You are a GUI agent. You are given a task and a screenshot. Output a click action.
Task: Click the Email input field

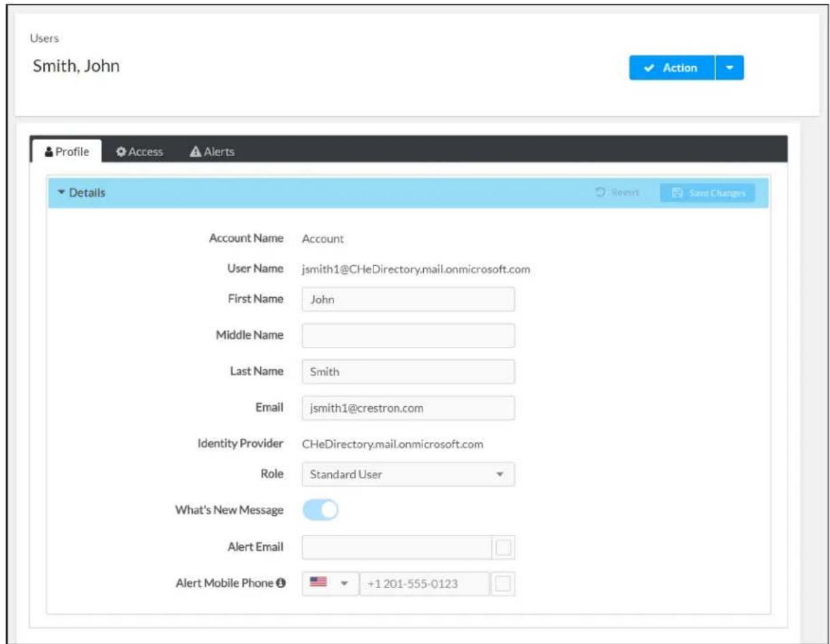coord(408,408)
